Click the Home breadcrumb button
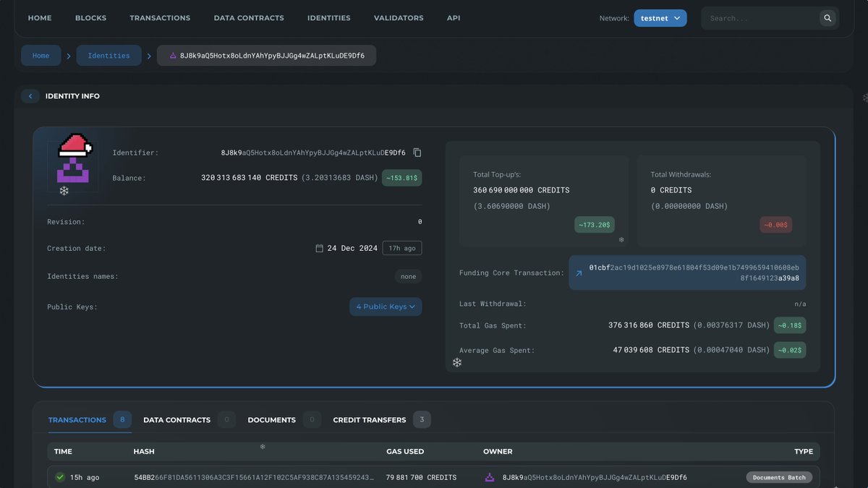The width and height of the screenshot is (868, 488). (x=41, y=55)
